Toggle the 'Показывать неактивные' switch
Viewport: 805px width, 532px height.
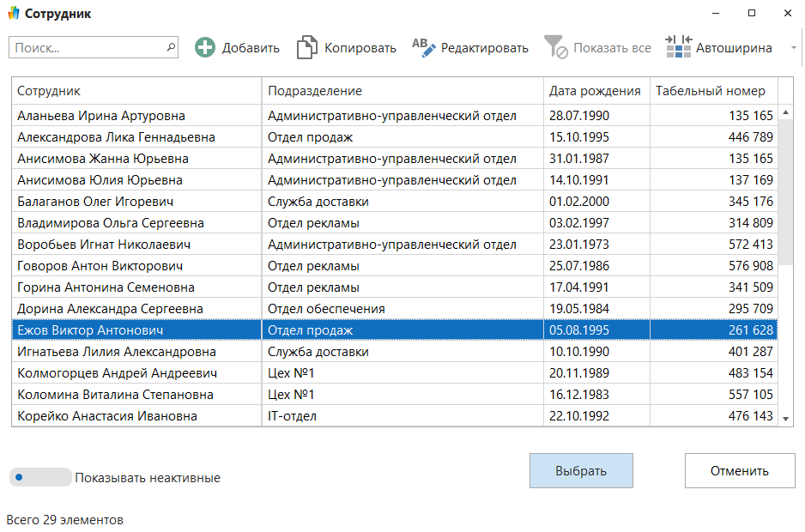(x=40, y=477)
